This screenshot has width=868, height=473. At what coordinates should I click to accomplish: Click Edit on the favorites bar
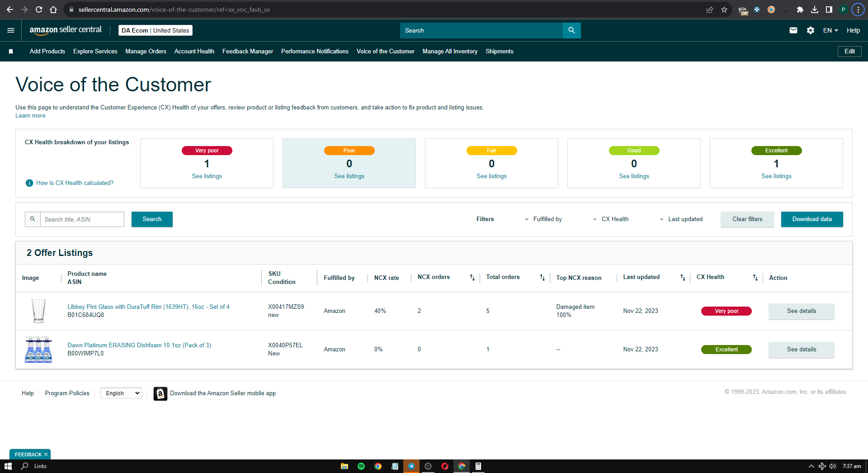tap(849, 52)
